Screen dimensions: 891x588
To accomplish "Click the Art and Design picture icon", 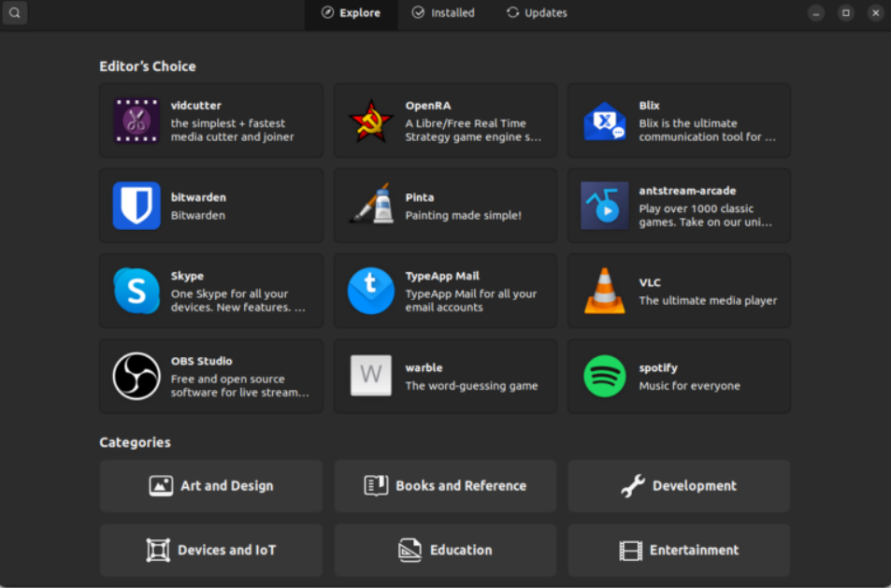I will click(161, 486).
